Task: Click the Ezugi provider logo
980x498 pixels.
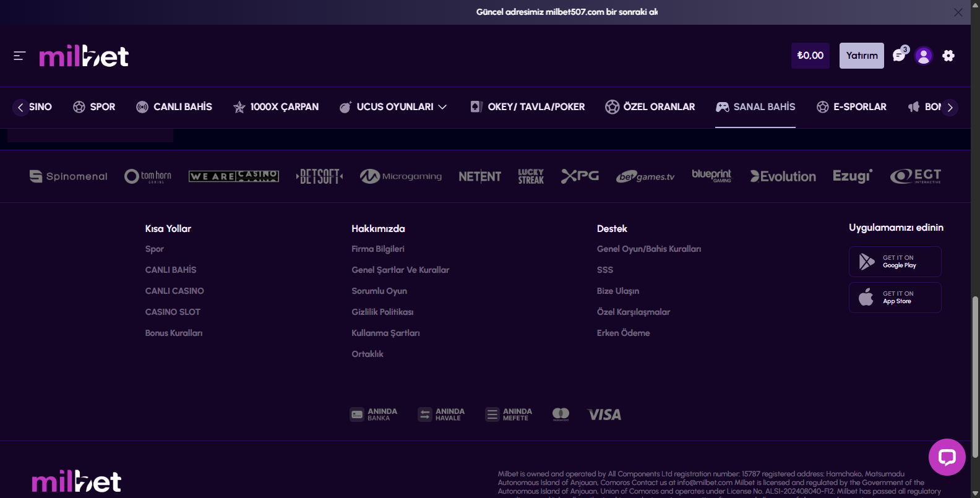Action: point(853,176)
